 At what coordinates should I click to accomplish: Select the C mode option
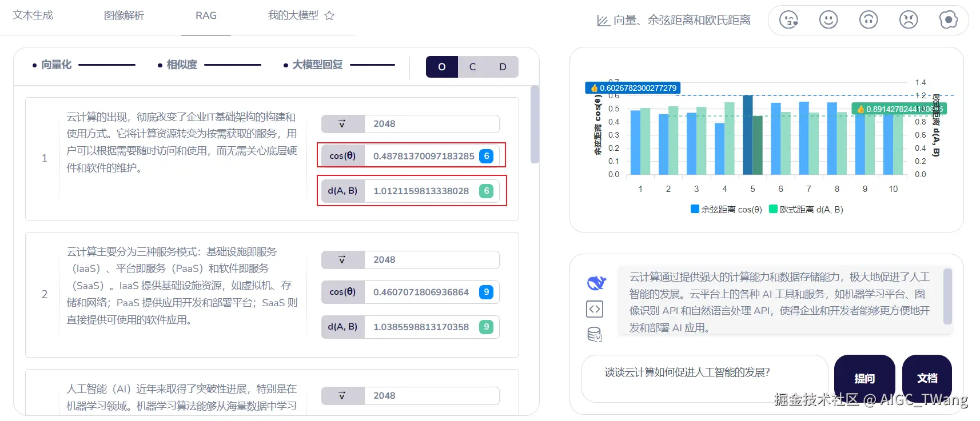click(472, 67)
